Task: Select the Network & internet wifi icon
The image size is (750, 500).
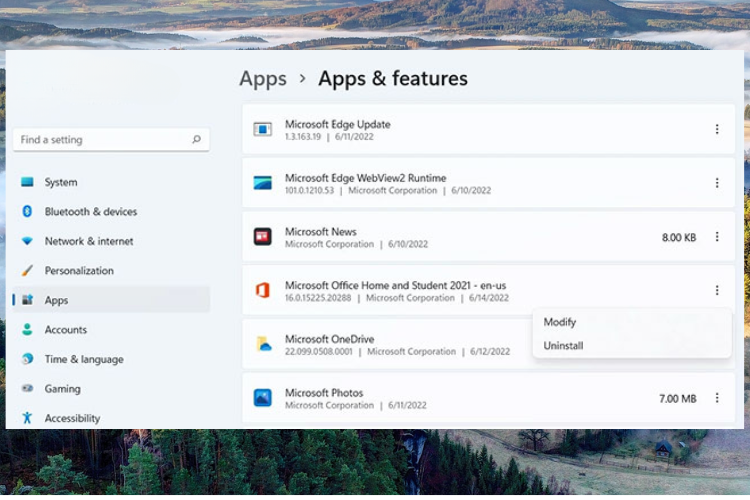Action: click(27, 241)
